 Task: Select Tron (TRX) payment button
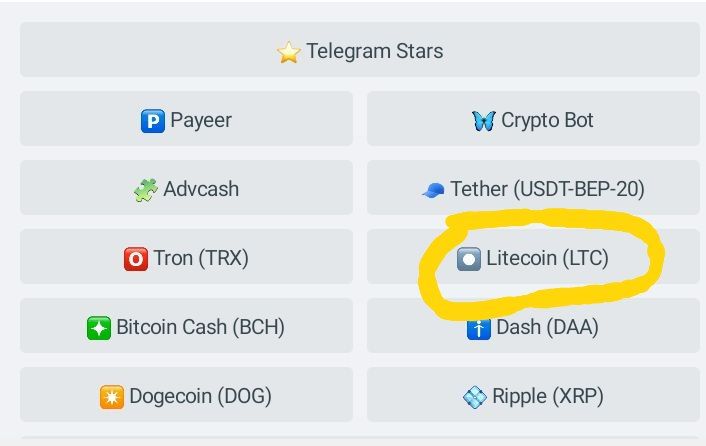187,258
